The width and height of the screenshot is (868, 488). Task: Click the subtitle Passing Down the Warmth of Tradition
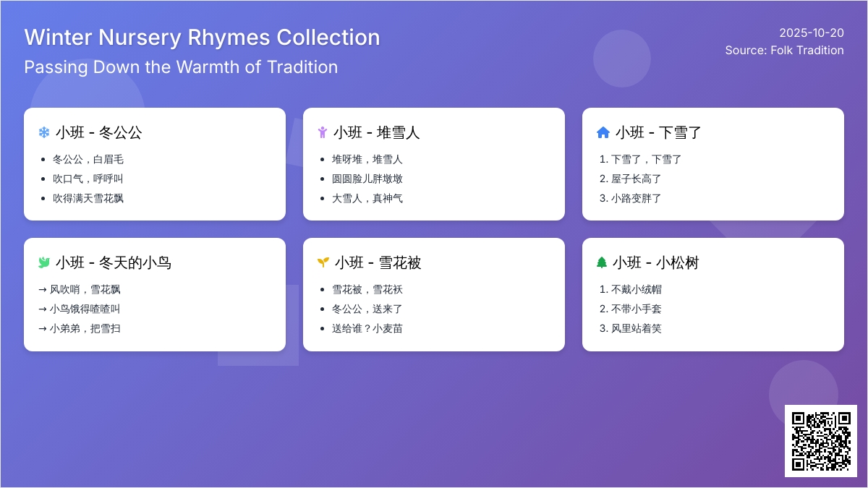click(181, 67)
